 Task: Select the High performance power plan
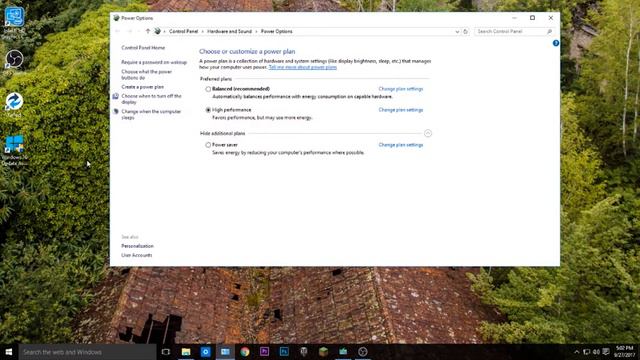coord(208,110)
